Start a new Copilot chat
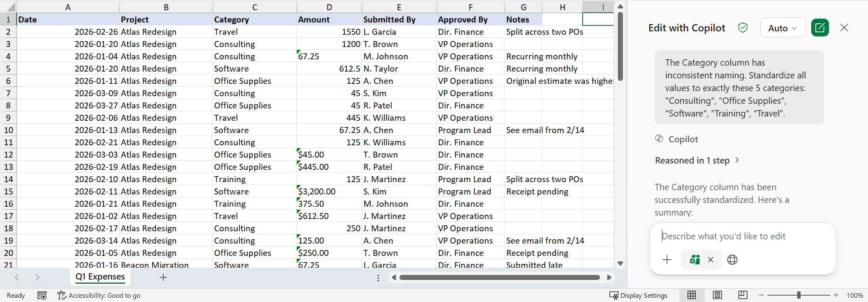This screenshot has width=868, height=302. pyautogui.click(x=820, y=28)
